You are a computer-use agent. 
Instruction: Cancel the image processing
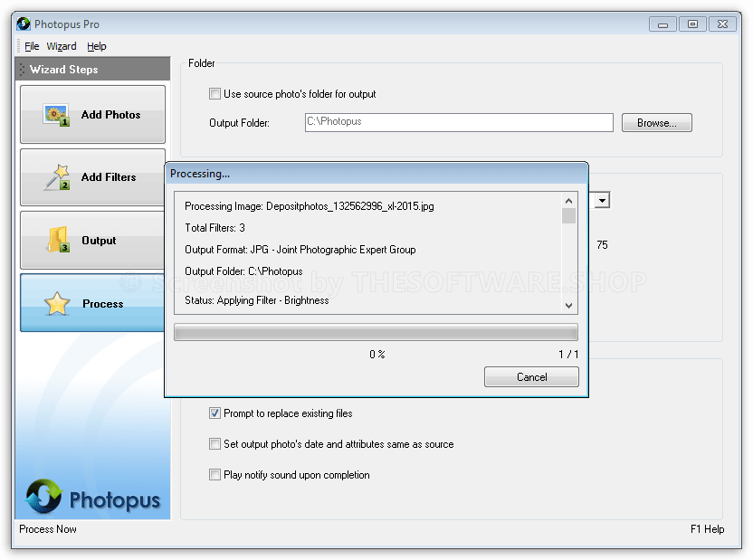531,376
